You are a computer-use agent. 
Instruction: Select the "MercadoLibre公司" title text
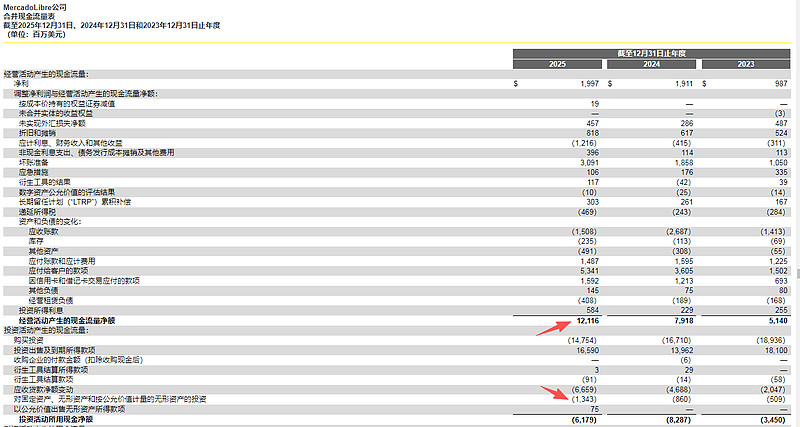pyautogui.click(x=35, y=7)
